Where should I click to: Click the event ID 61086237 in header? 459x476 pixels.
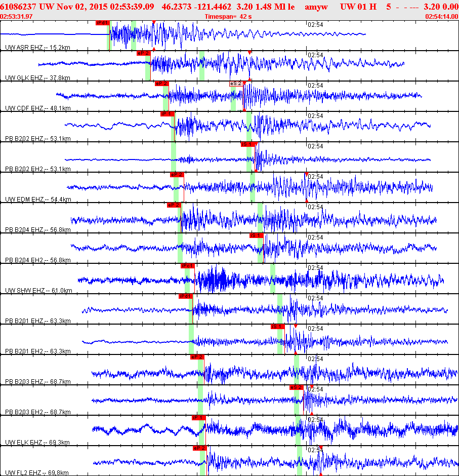click(x=18, y=7)
